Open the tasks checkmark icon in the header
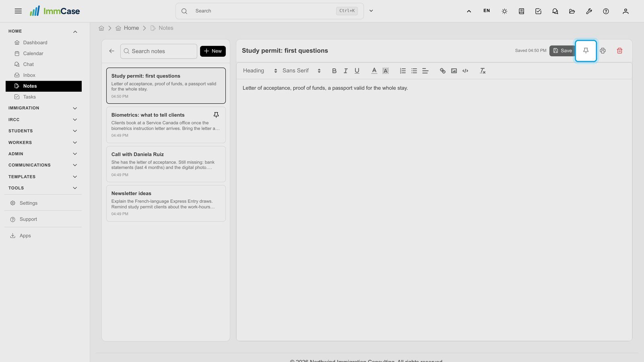The width and height of the screenshot is (644, 362). [x=538, y=11]
